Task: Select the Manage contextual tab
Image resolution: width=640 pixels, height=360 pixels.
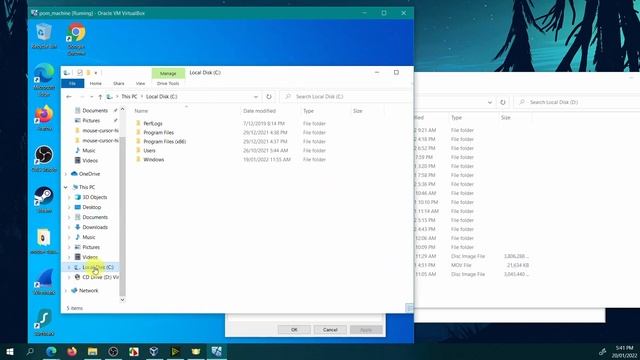Action: pyautogui.click(x=168, y=73)
